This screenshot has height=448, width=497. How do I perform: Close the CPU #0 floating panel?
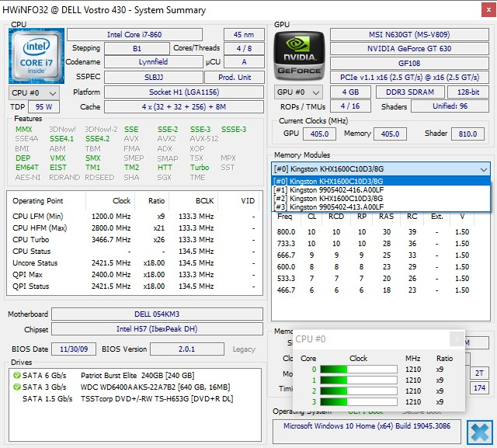coord(457,339)
